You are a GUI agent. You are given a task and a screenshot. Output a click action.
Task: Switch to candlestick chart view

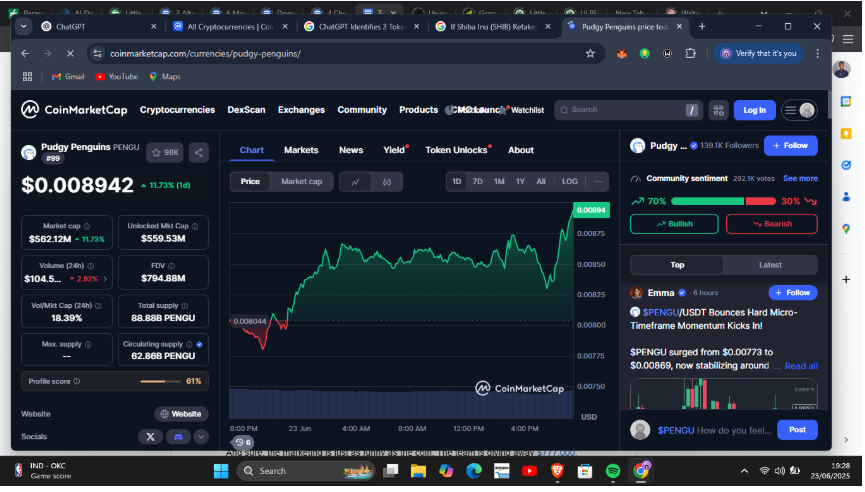[387, 181]
